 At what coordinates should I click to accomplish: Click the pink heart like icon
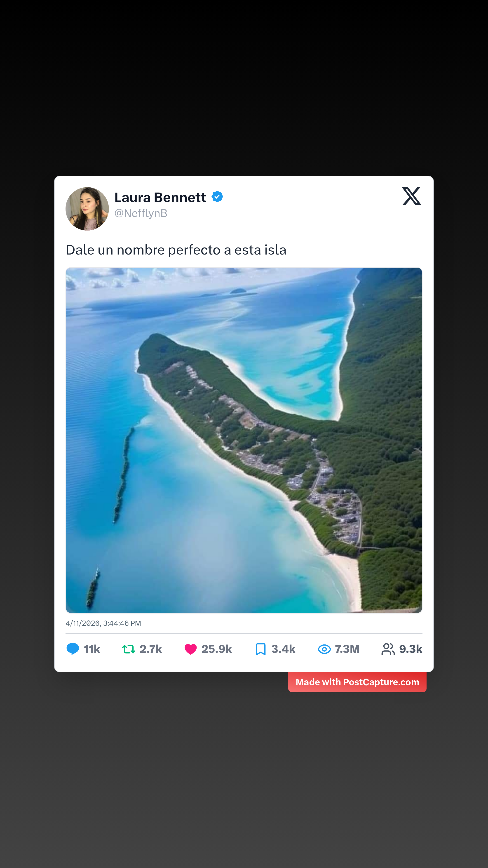click(x=190, y=649)
